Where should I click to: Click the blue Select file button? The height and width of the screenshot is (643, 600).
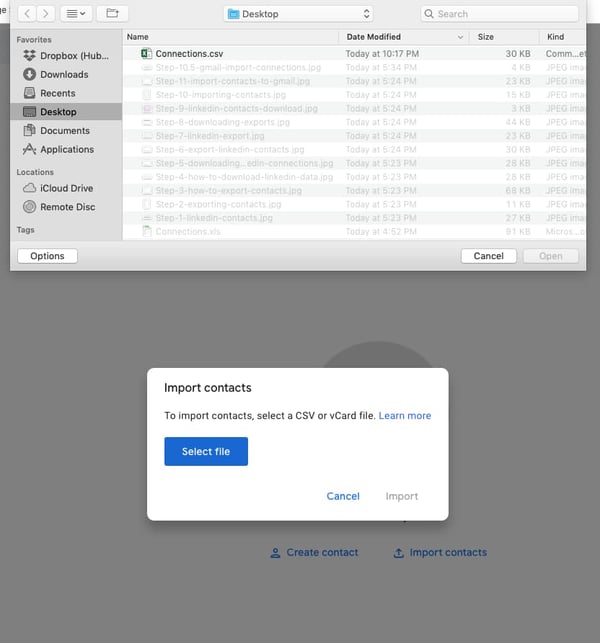tap(206, 452)
